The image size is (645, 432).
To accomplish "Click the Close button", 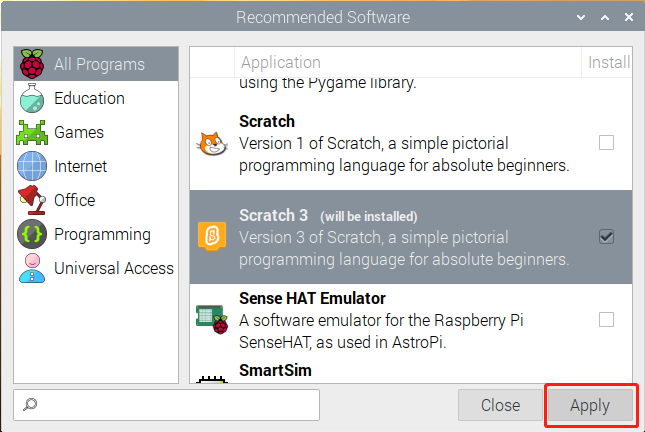I will tap(500, 405).
